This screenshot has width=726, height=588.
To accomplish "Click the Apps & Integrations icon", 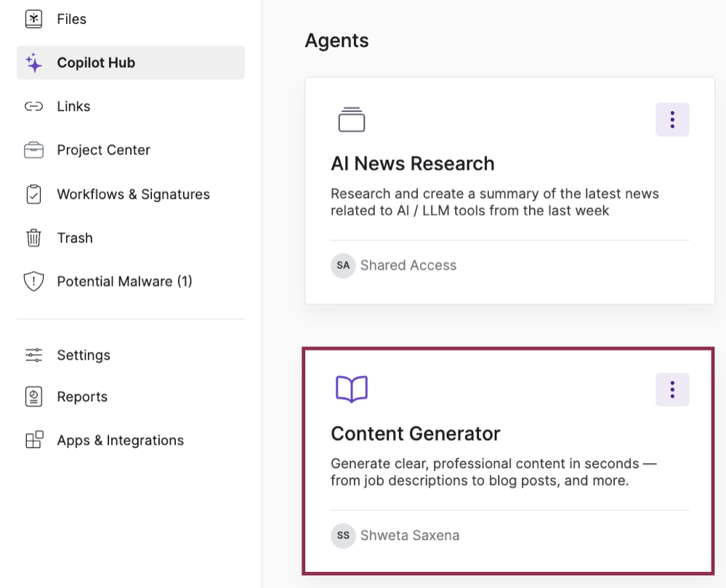I will pos(33,440).
